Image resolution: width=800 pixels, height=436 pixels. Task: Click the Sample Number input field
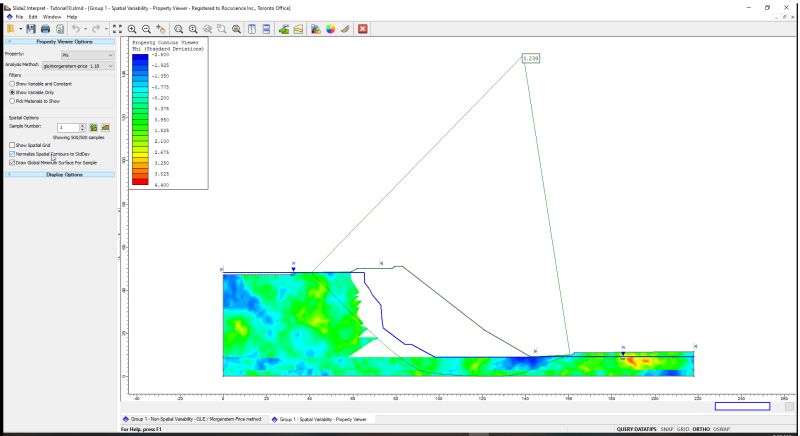pos(68,127)
